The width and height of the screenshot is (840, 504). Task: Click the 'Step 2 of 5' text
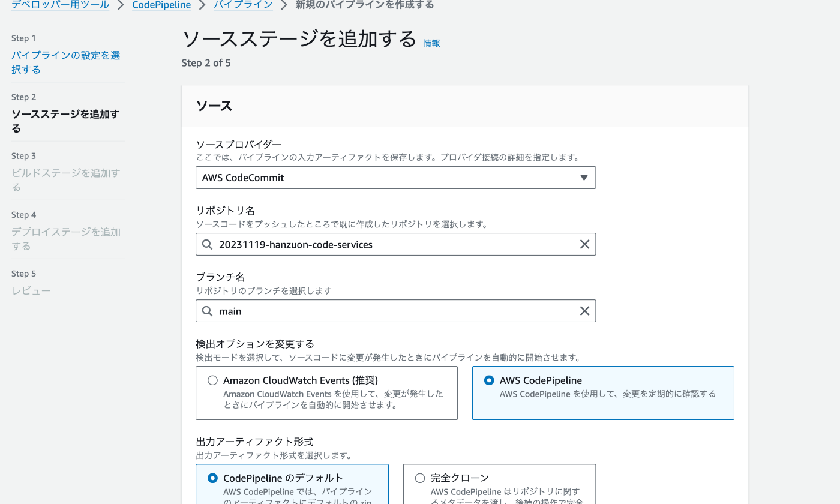(206, 63)
